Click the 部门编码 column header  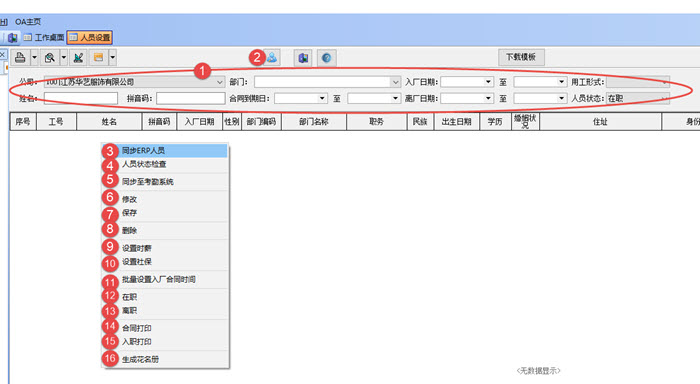click(261, 121)
